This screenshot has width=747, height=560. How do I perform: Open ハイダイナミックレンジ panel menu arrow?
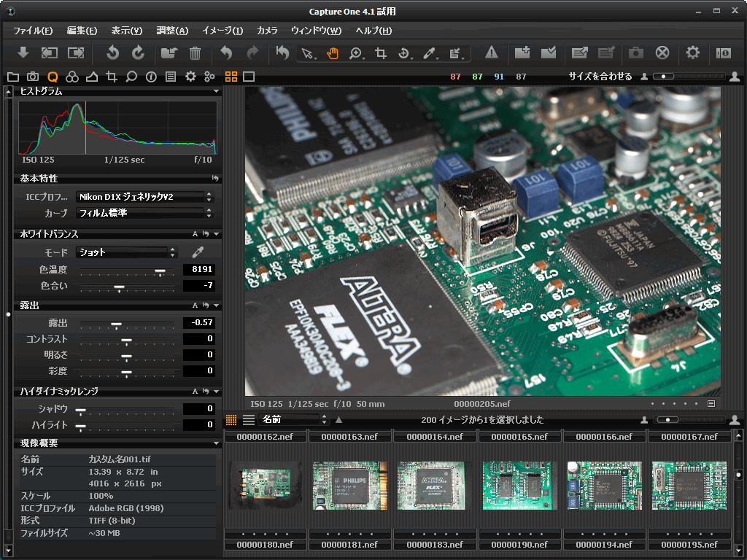[216, 391]
